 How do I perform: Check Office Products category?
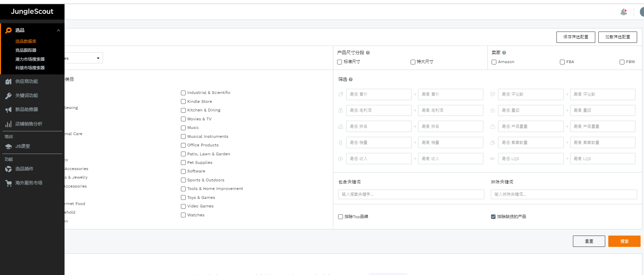click(183, 145)
